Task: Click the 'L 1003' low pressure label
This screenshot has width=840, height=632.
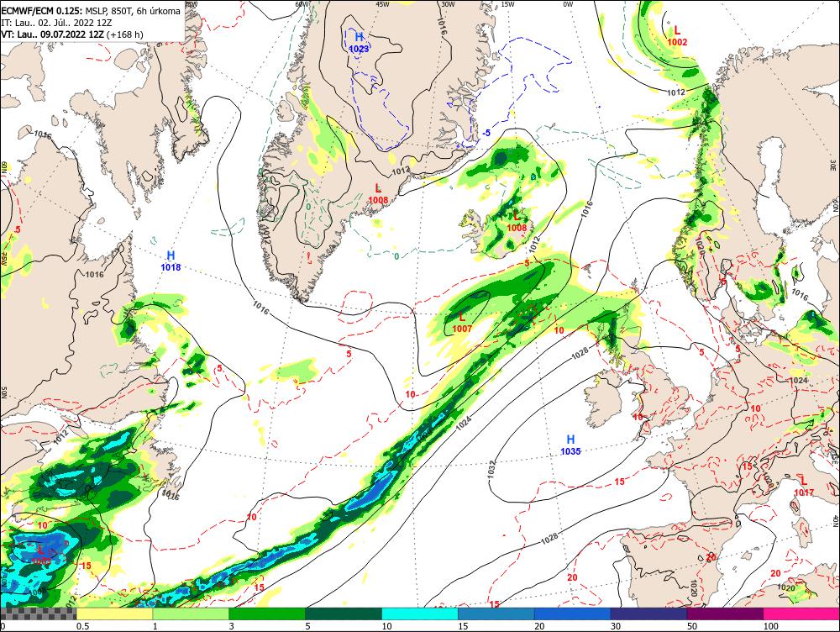Action: coord(41,555)
